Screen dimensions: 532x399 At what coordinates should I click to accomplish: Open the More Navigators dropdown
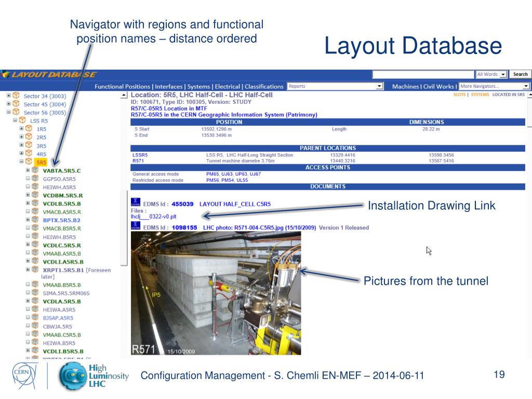coord(495,86)
